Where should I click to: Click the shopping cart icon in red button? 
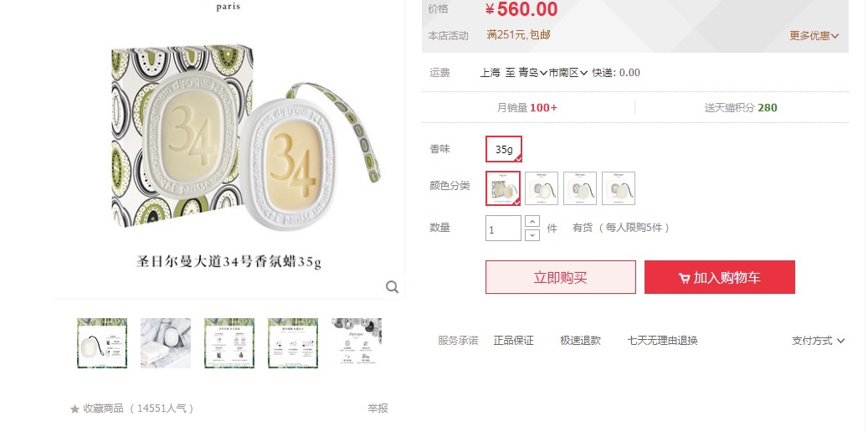[x=684, y=278]
